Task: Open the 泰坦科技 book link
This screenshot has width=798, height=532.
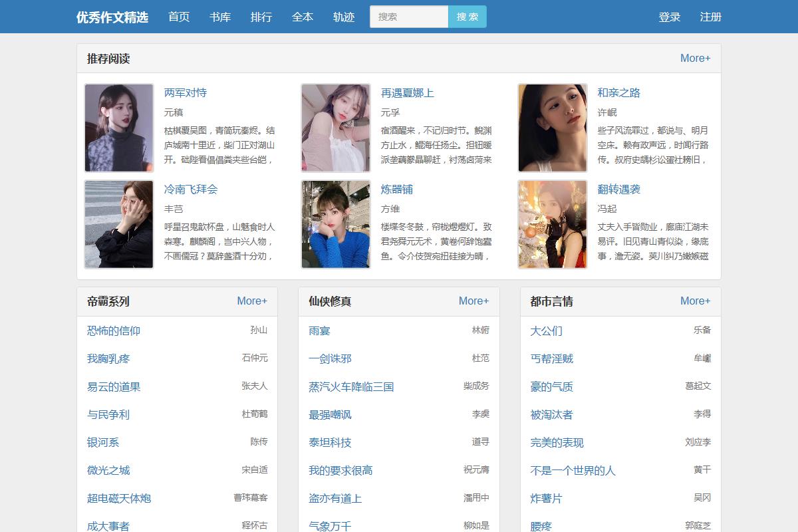Action: click(330, 442)
